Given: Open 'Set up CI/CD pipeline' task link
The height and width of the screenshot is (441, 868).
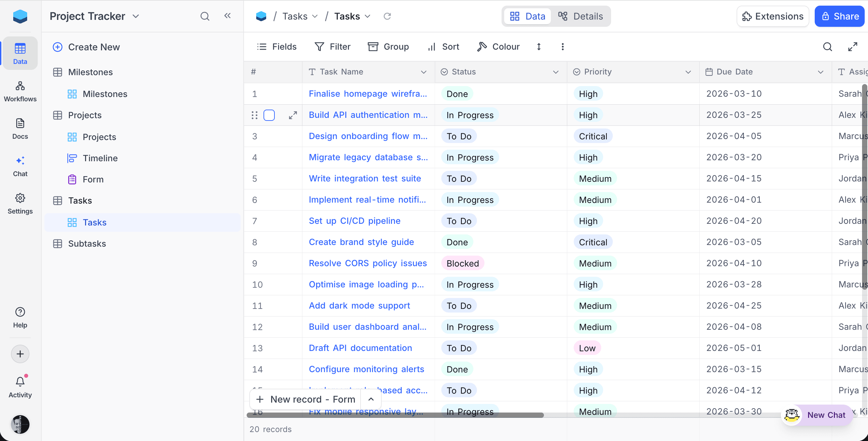Looking at the screenshot, I should [x=355, y=221].
